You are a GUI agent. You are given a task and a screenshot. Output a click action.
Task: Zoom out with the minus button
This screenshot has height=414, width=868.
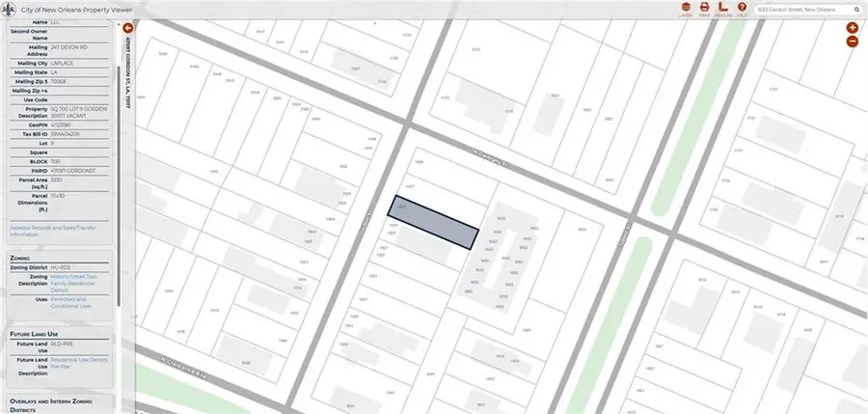[853, 41]
